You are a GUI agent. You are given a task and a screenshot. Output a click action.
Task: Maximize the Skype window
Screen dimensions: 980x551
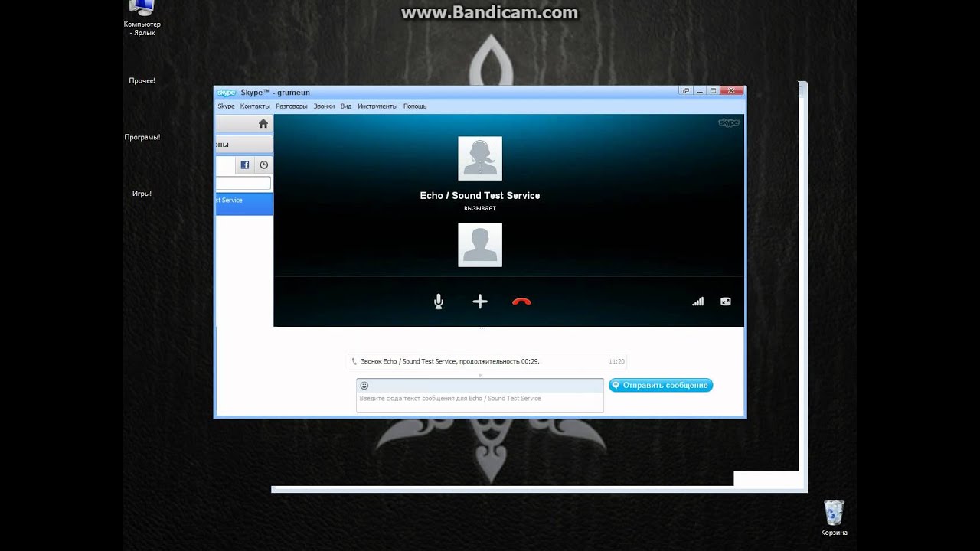[713, 90]
